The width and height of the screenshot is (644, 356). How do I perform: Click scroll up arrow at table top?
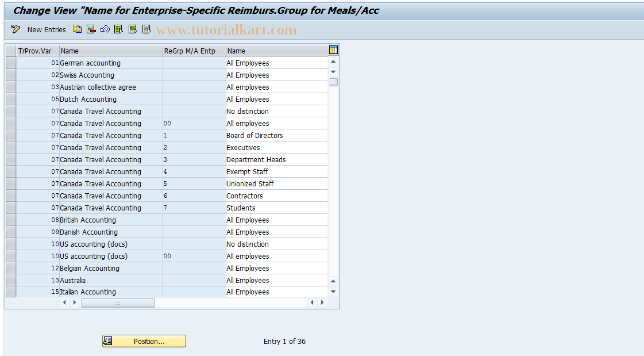[x=334, y=62]
